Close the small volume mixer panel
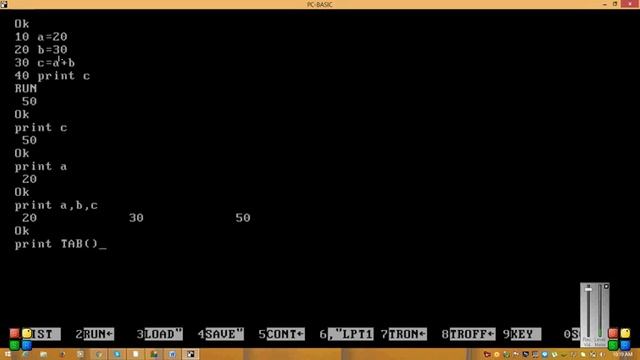This screenshot has width=640, height=360. (x=606, y=287)
